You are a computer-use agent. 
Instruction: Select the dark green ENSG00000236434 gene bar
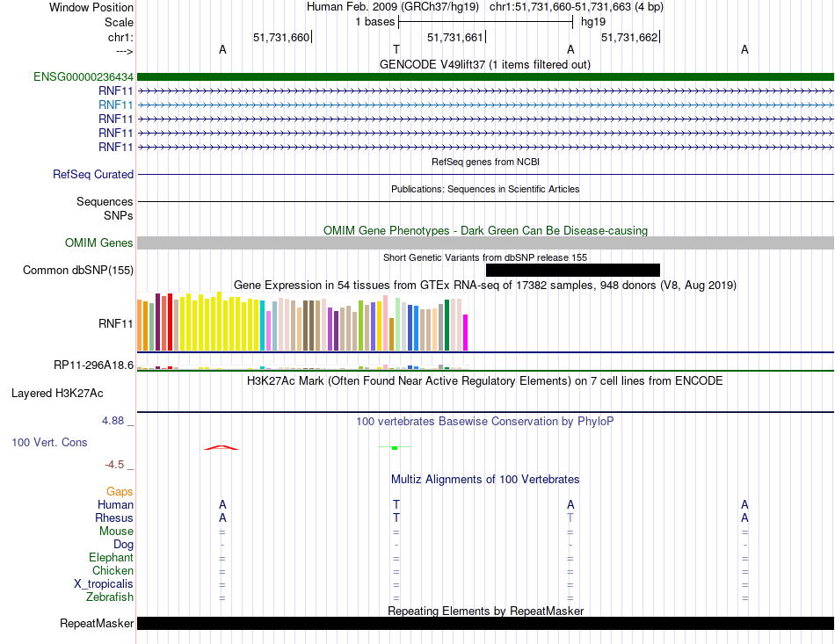pos(485,77)
